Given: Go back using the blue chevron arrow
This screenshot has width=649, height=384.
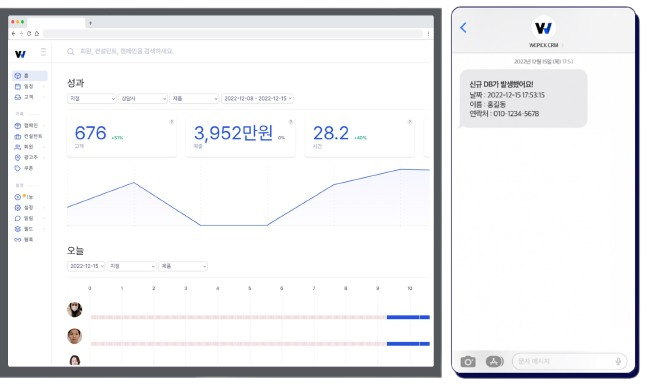Looking at the screenshot, I should click(x=464, y=28).
